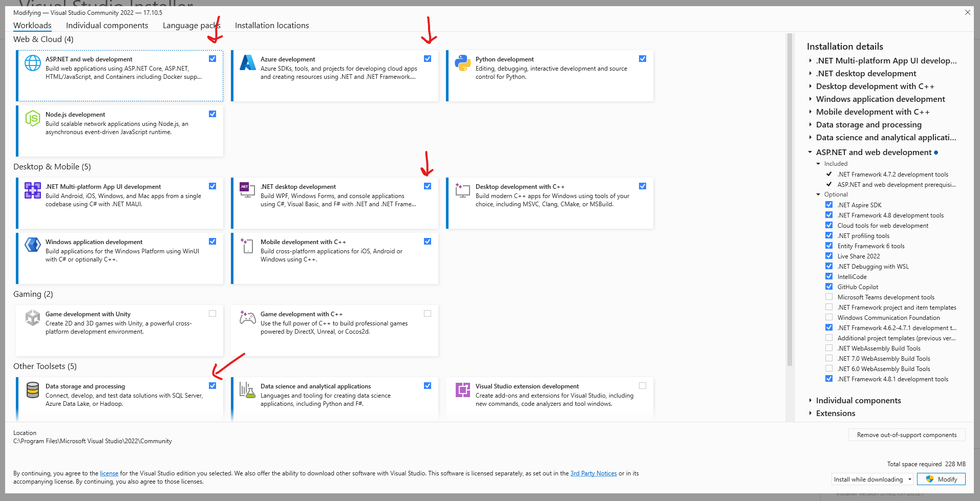Click Entity Framework 6 tools label

tap(871, 246)
